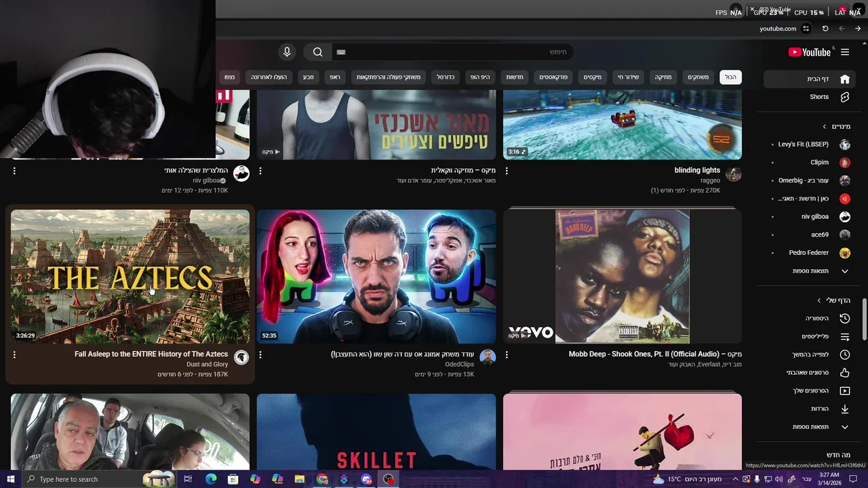Go forward with the browser arrow
The height and width of the screenshot is (488, 868).
858,28
